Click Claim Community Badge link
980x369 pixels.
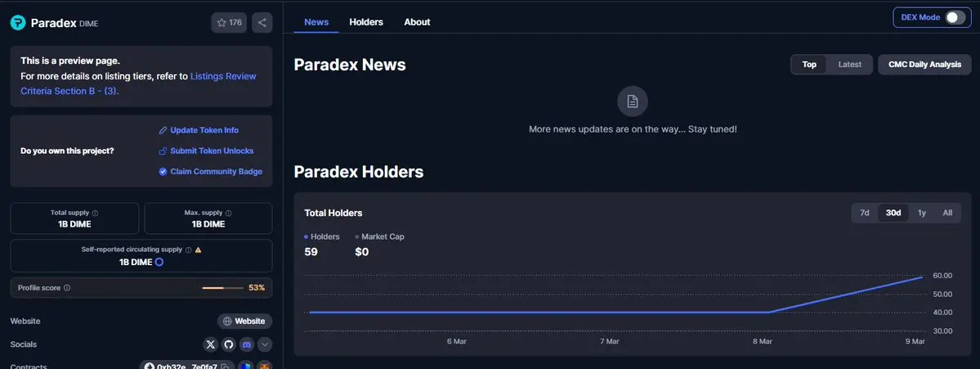pos(211,171)
